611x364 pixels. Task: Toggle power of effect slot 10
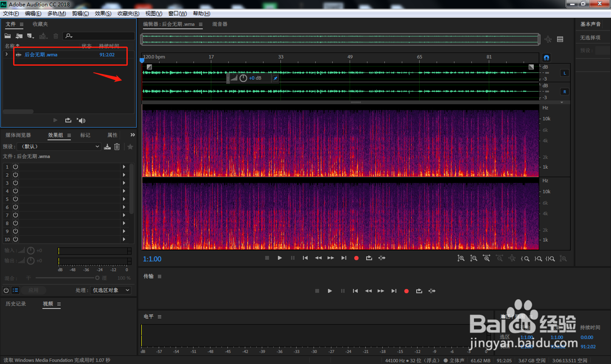point(15,239)
